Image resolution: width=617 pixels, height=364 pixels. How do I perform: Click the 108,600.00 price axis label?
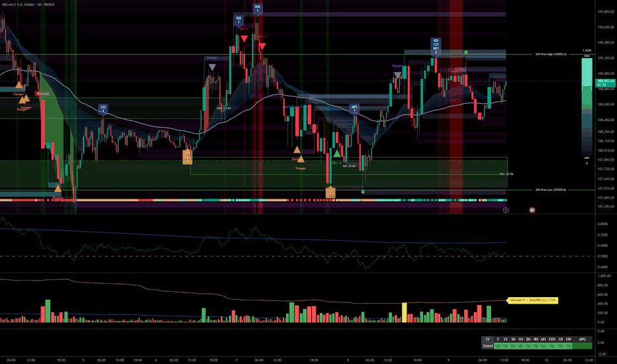[606, 105]
